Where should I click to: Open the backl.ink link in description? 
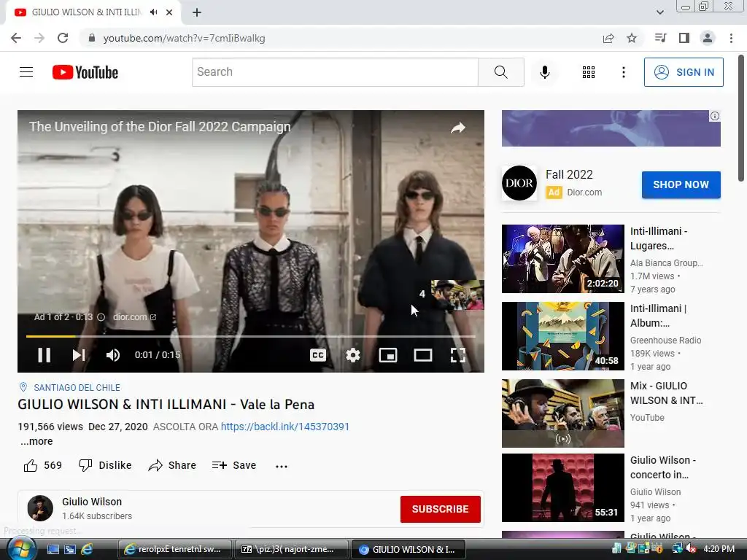pos(285,427)
